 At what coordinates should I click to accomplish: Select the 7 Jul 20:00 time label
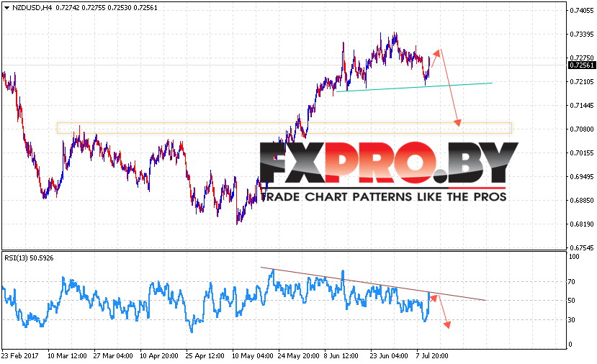pyautogui.click(x=432, y=356)
